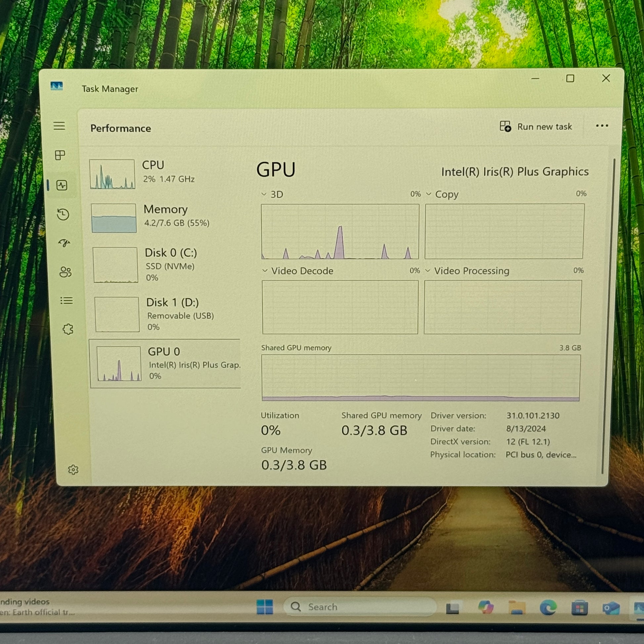Image resolution: width=644 pixels, height=644 pixels.
Task: Click the Intel(R) Iris(R) Plus Graphics title
Action: (515, 172)
